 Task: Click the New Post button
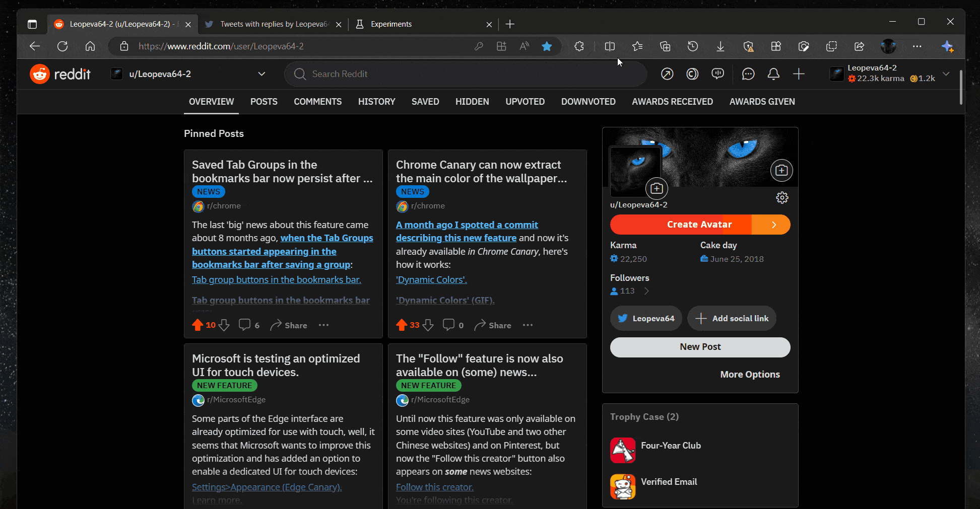point(700,347)
